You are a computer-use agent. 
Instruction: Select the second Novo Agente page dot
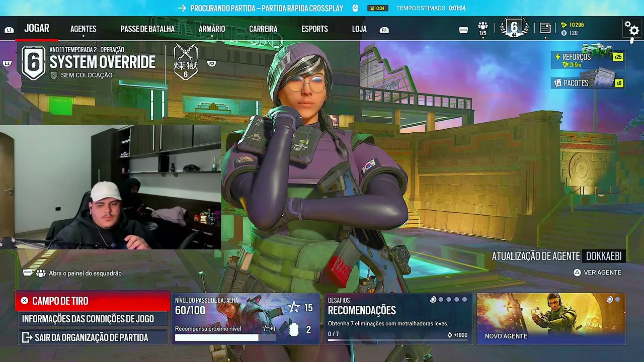pos(618,300)
